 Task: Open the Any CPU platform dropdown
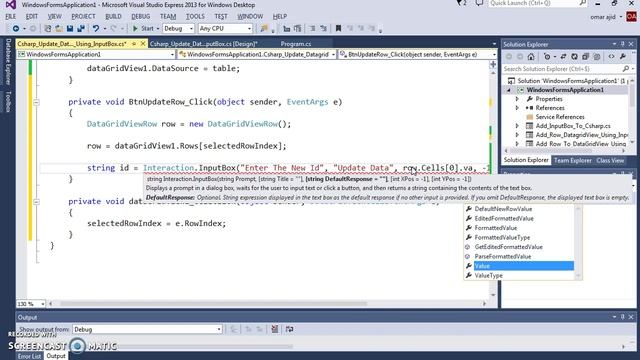pyautogui.click(x=225, y=29)
